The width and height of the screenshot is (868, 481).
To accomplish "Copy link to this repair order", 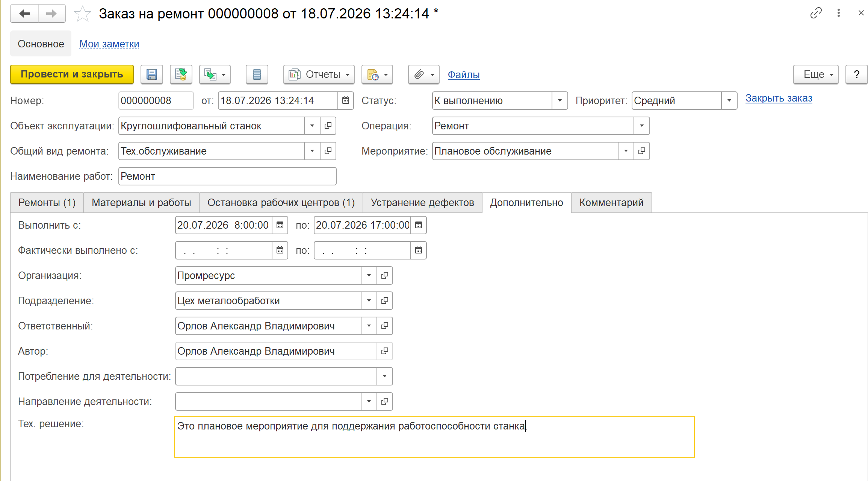I will 816,13.
